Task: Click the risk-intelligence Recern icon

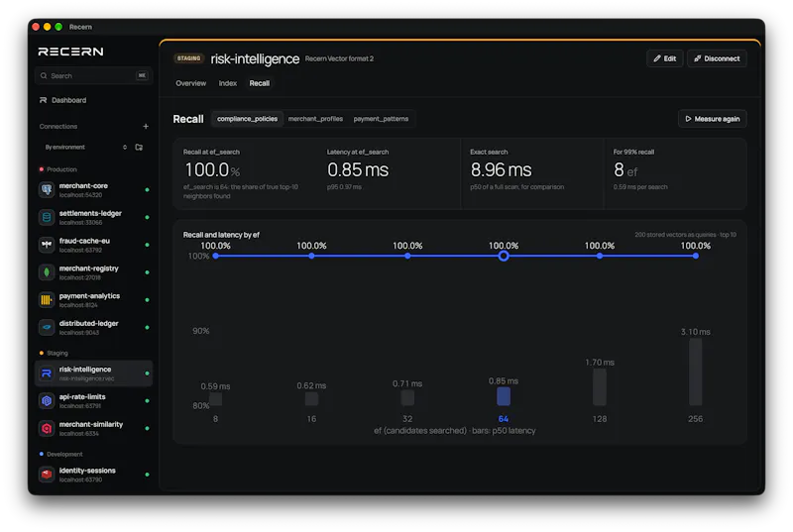Action: (x=47, y=373)
